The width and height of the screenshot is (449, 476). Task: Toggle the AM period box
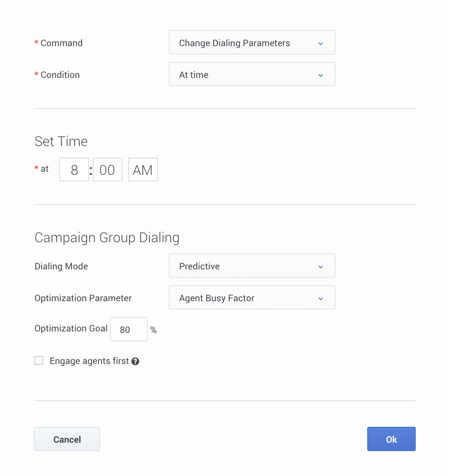coord(143,170)
